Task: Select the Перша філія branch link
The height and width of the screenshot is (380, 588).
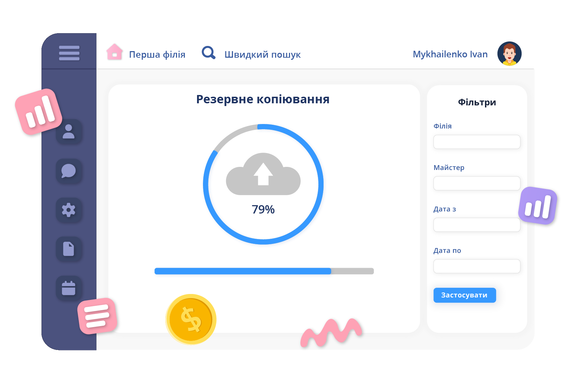Action: click(x=157, y=55)
